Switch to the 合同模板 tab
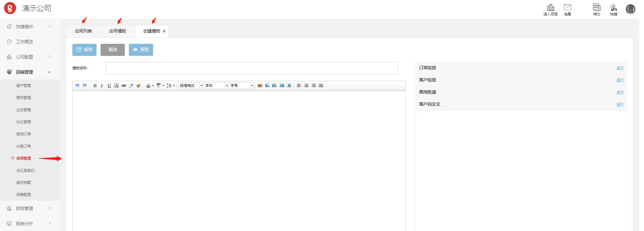The image size is (644, 231). (117, 31)
